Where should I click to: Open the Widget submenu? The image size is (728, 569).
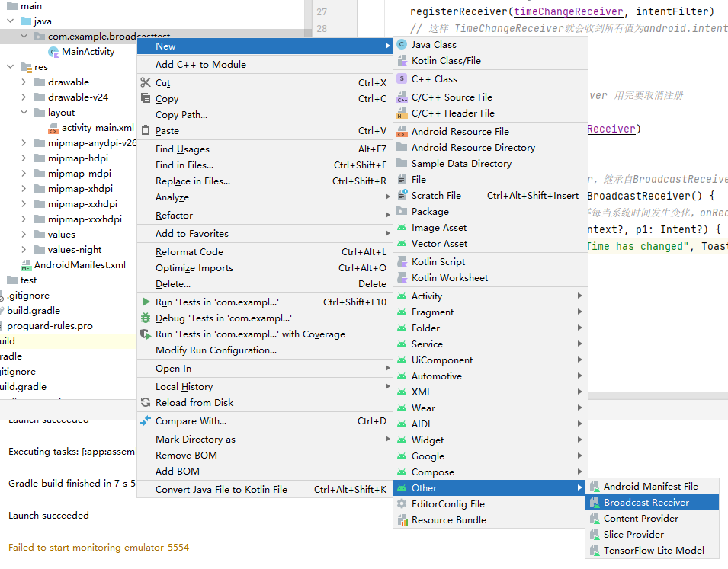(490, 440)
